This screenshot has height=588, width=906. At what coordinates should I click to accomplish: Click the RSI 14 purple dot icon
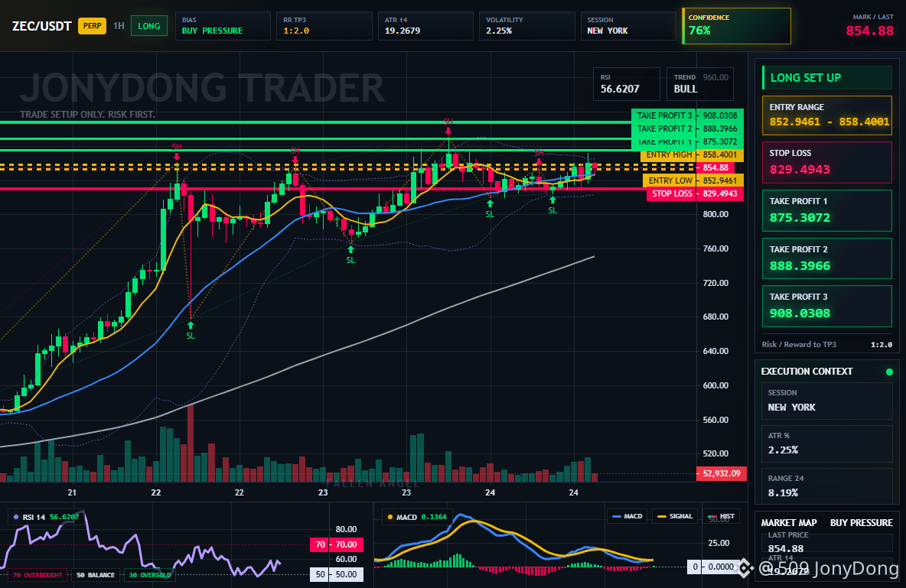click(15, 517)
